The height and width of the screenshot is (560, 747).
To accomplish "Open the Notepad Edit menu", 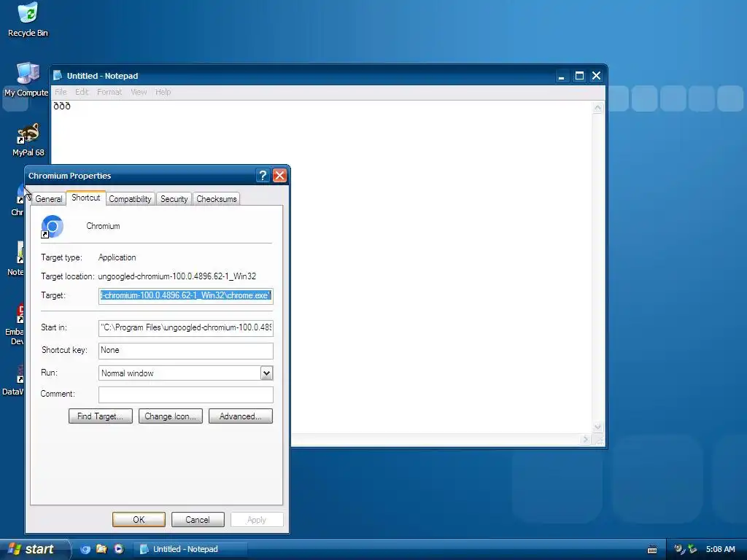I will [x=82, y=92].
